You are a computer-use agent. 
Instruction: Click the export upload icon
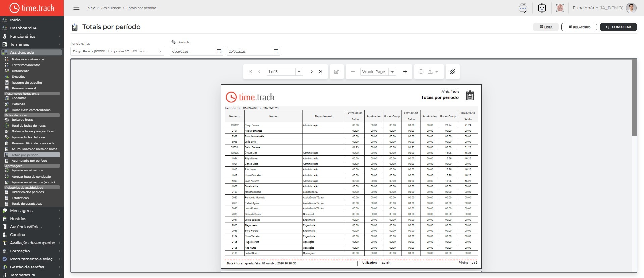tap(430, 72)
